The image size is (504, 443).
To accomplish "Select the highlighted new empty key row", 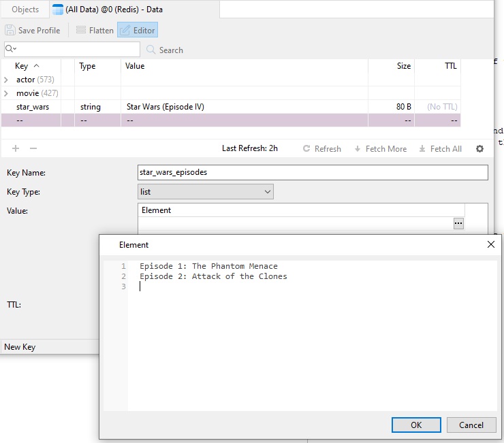I will coord(231,120).
